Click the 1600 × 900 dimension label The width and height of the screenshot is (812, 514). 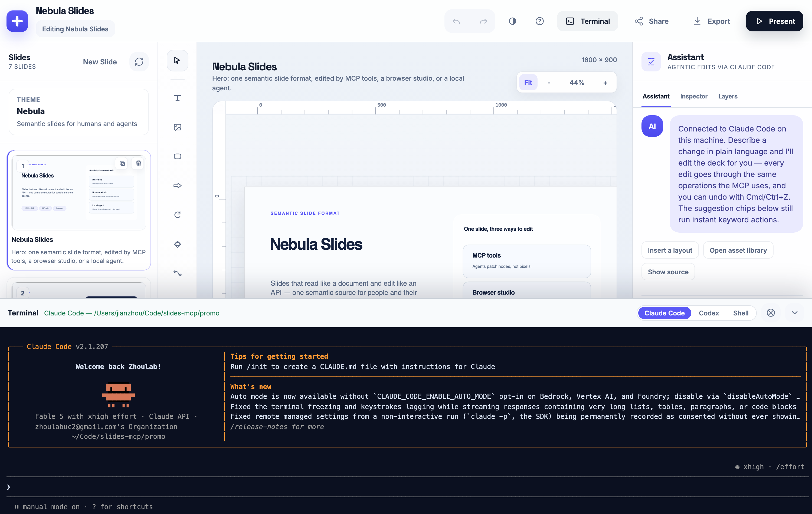(x=599, y=60)
